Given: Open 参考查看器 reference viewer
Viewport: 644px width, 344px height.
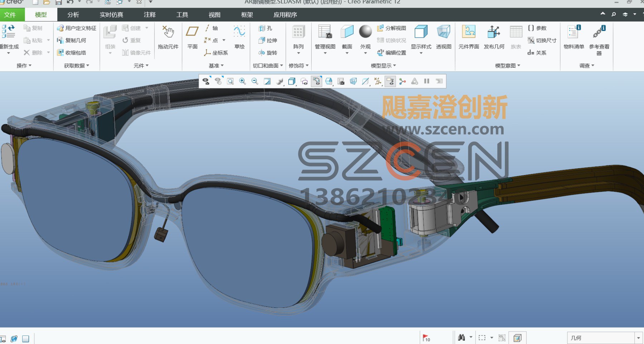Looking at the screenshot, I should (599, 39).
